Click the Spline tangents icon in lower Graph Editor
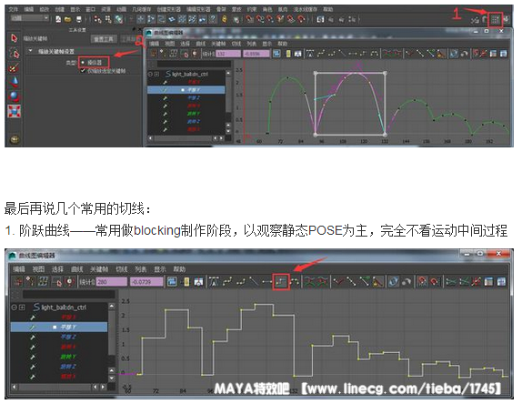The height and width of the screenshot is (404, 532). point(227,281)
